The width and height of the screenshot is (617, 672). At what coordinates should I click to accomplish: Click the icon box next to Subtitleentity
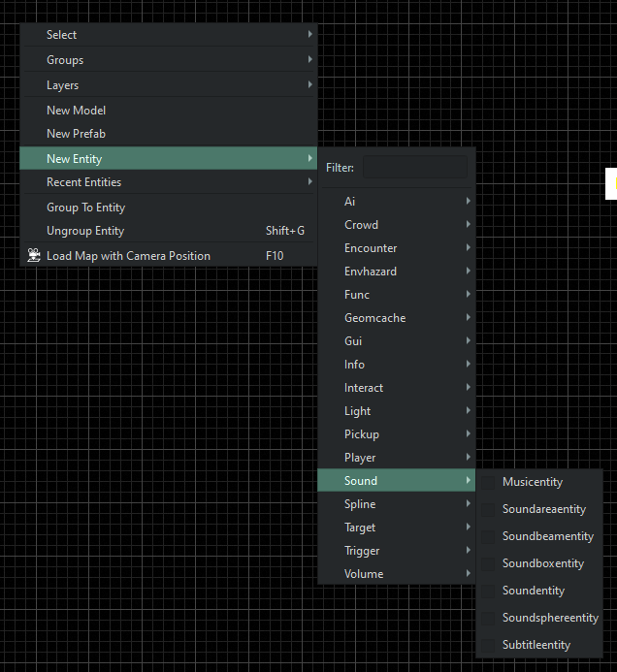(x=488, y=645)
